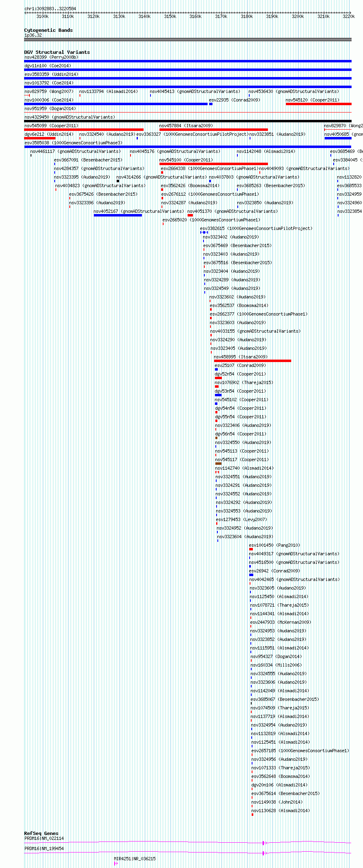Viewport: 363px width, 868px height.
Task: Click the gray cytogenetic band bar
Action: pos(188,40)
